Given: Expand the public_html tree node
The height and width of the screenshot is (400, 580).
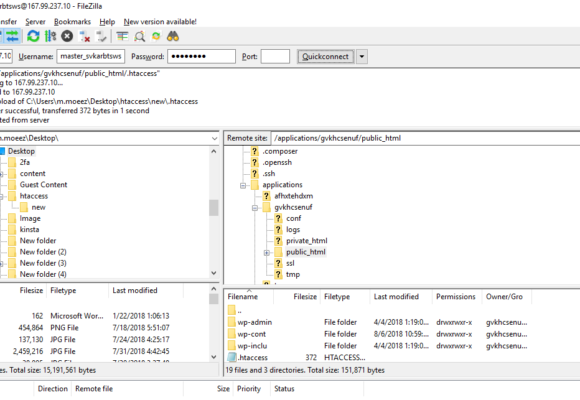Looking at the screenshot, I should 267,253.
